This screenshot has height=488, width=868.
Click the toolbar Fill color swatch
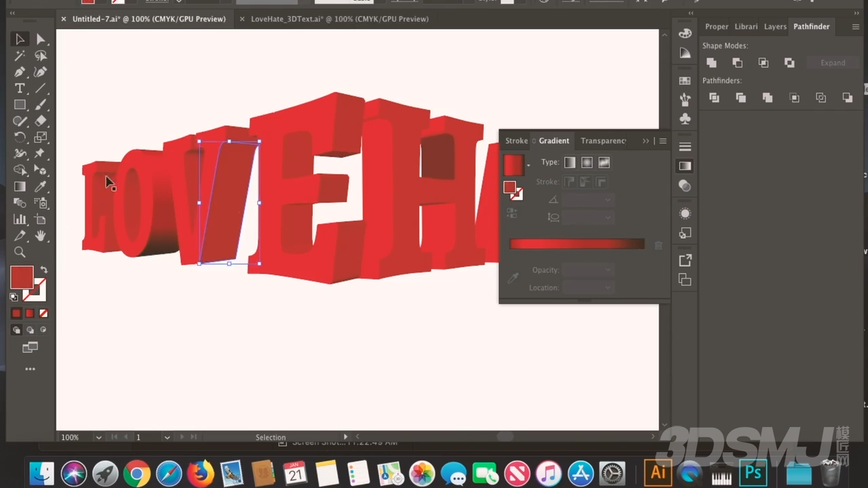(22, 277)
